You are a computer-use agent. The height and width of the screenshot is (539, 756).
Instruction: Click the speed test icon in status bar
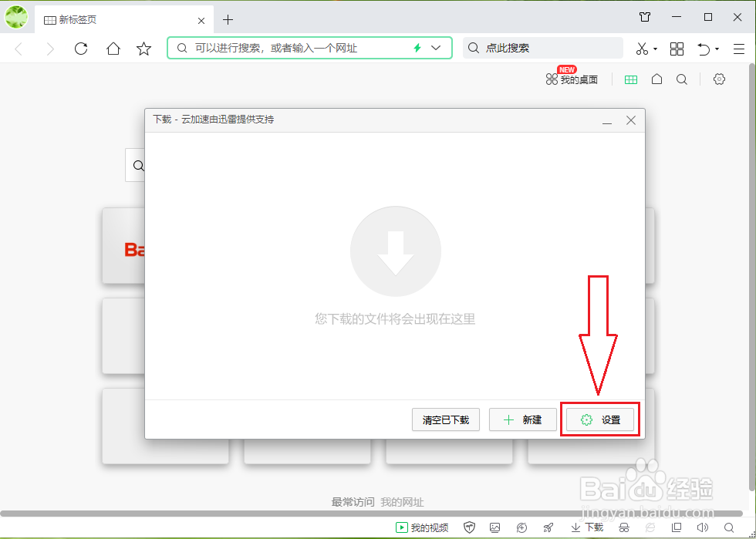[x=521, y=527]
